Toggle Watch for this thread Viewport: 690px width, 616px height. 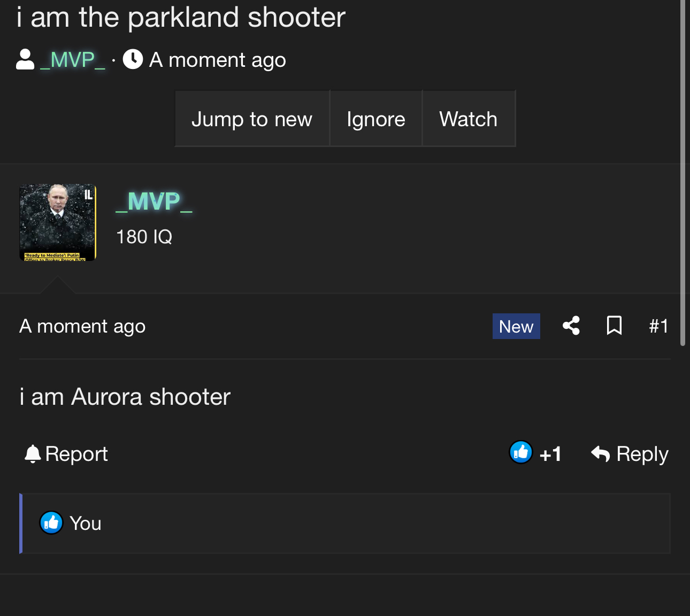point(468,119)
